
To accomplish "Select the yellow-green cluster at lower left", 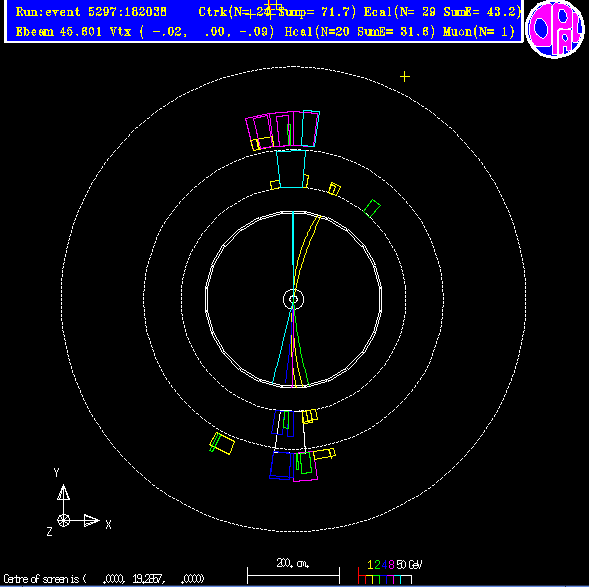I will pyautogui.click(x=221, y=444).
